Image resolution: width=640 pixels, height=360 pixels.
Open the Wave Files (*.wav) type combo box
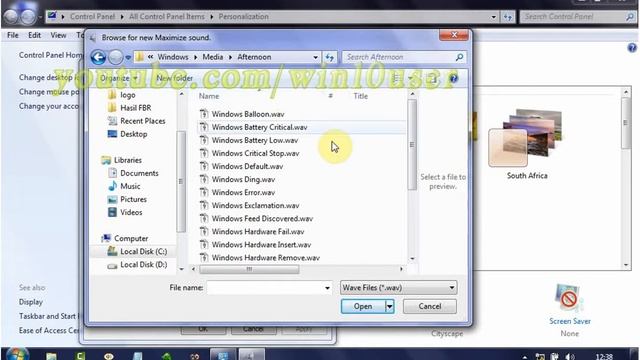(x=398, y=288)
